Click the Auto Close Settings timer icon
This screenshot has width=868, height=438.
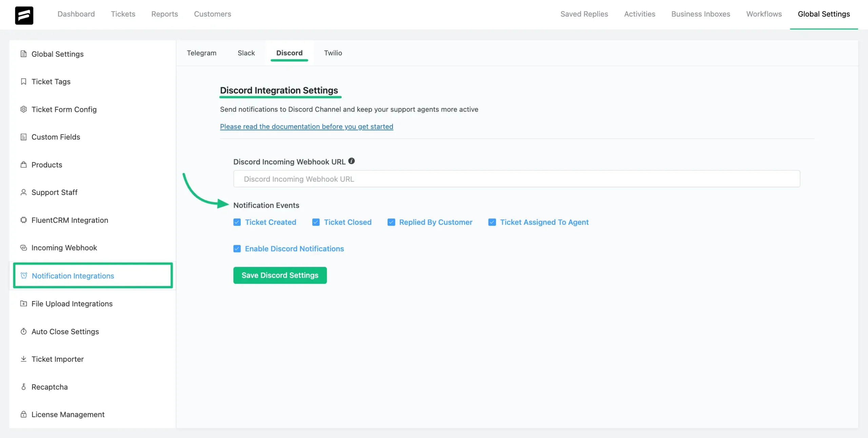pyautogui.click(x=23, y=331)
